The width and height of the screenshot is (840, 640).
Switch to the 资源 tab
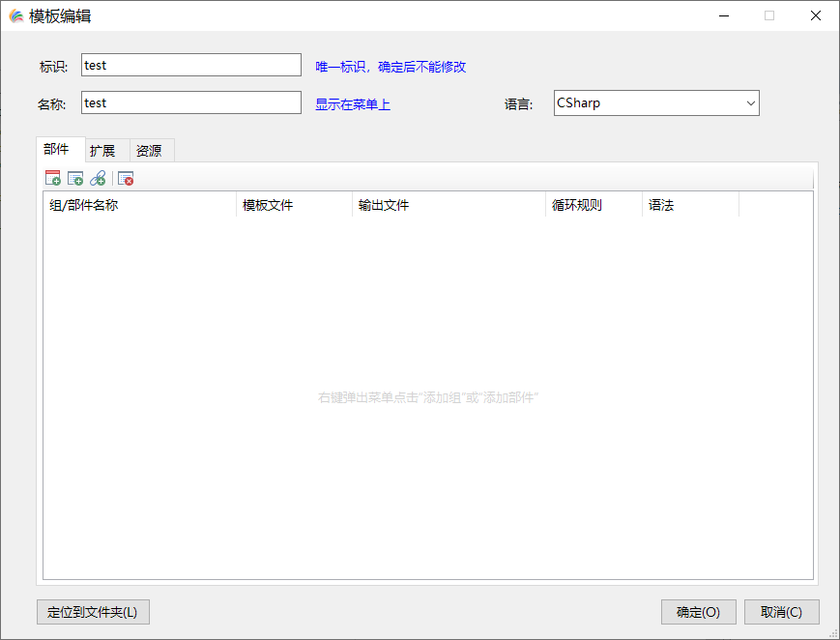pyautogui.click(x=152, y=151)
